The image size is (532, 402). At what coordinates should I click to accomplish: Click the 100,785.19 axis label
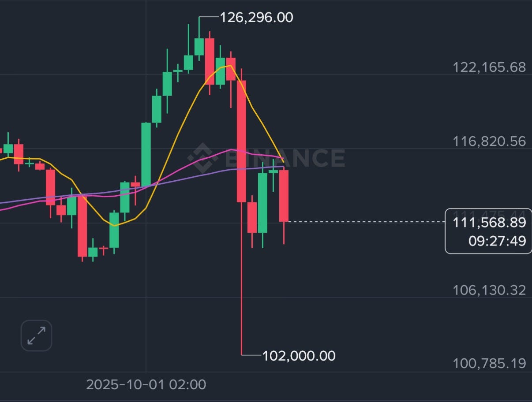point(489,364)
